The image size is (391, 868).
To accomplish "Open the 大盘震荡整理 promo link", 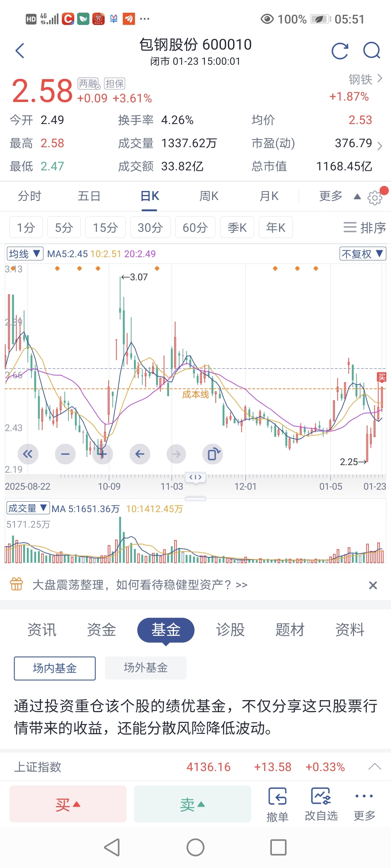I will coord(140,585).
